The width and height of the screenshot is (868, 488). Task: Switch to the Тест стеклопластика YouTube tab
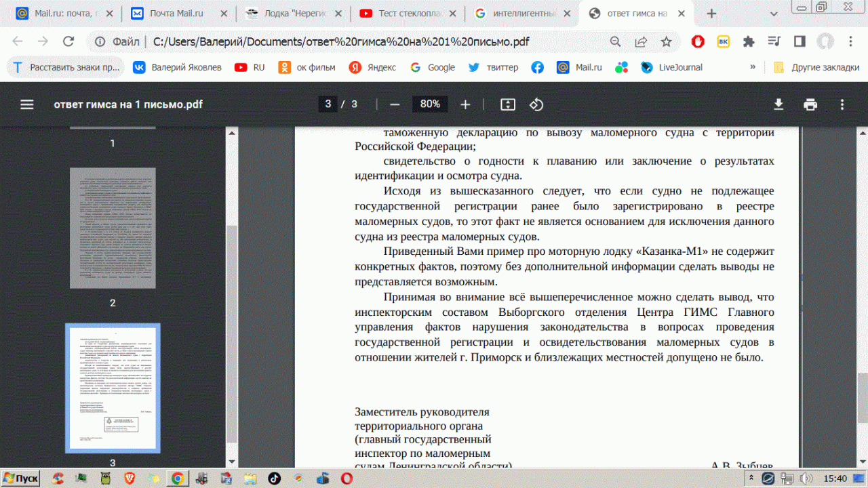pos(408,14)
